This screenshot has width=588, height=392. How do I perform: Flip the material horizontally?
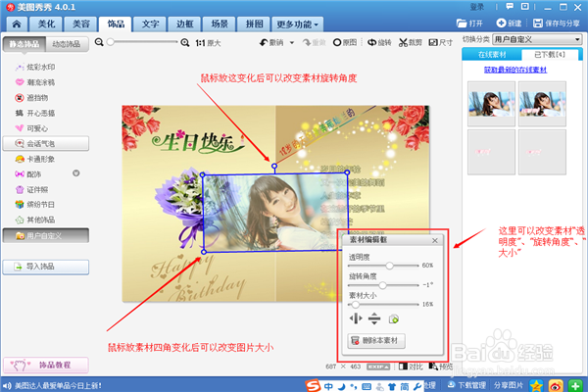click(x=356, y=318)
